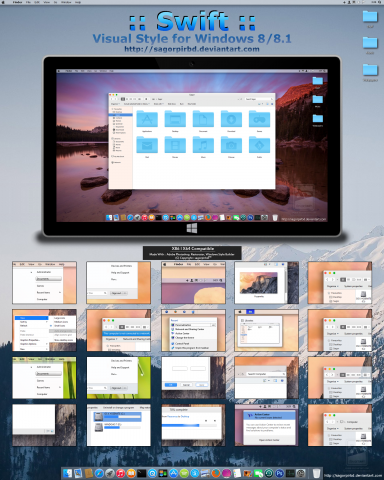The image size is (384, 480).
Task: Open the red iTunes music icon in dock
Action: point(120,473)
